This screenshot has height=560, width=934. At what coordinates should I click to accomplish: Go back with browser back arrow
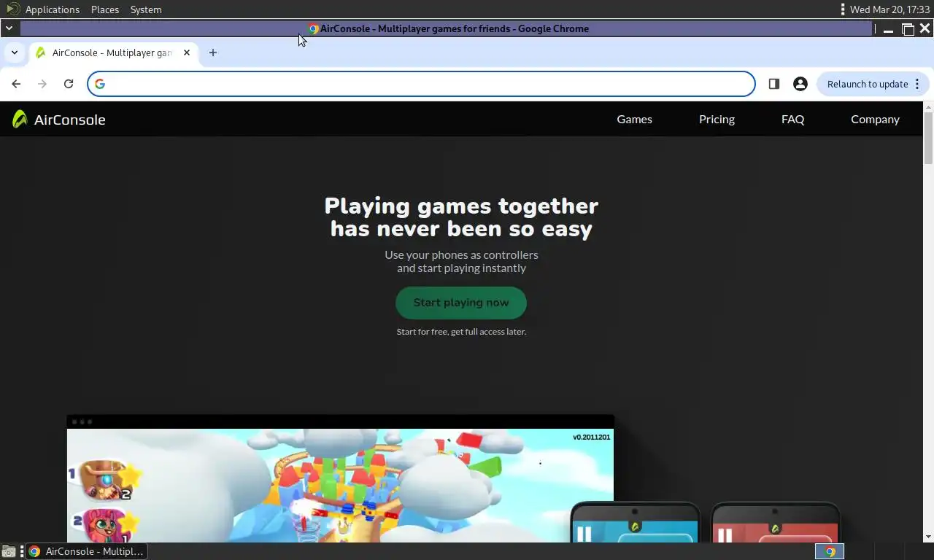coord(16,84)
